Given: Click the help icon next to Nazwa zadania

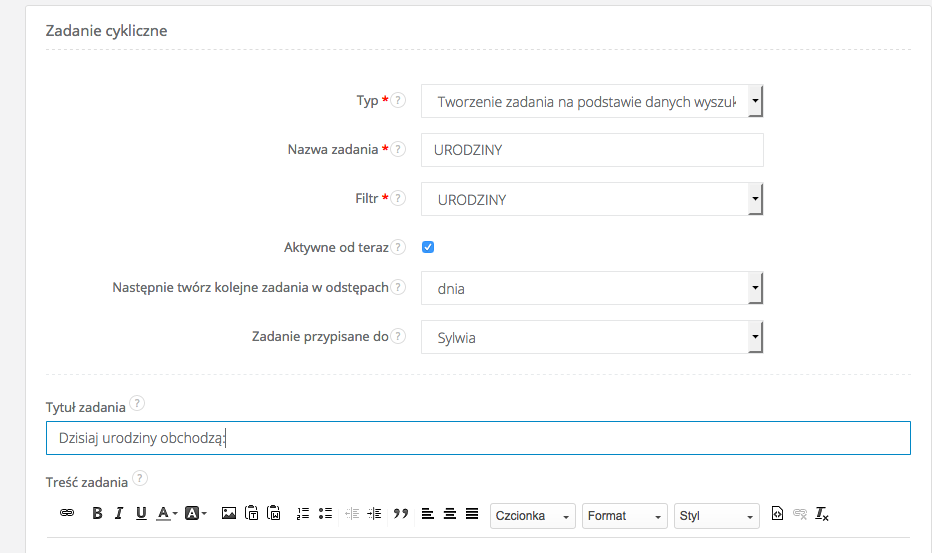Looking at the screenshot, I should pyautogui.click(x=398, y=149).
